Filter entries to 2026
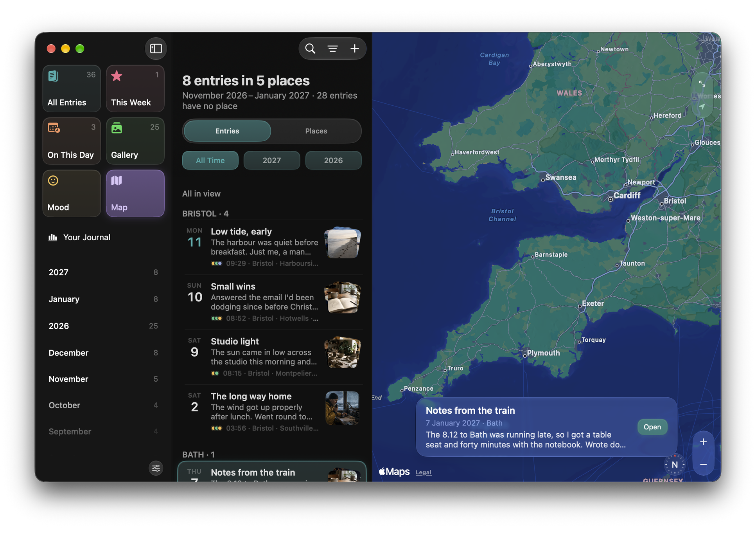Viewport: 756px width, 548px height. tap(333, 160)
